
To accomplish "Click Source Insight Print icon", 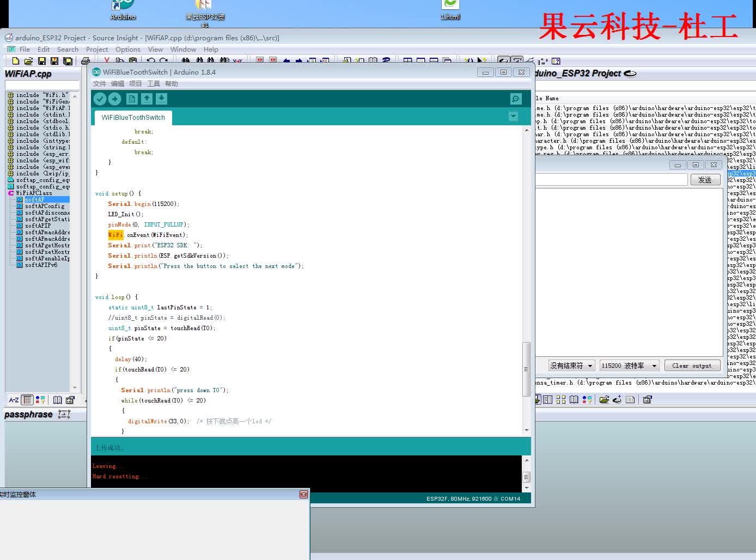I will tap(86, 61).
